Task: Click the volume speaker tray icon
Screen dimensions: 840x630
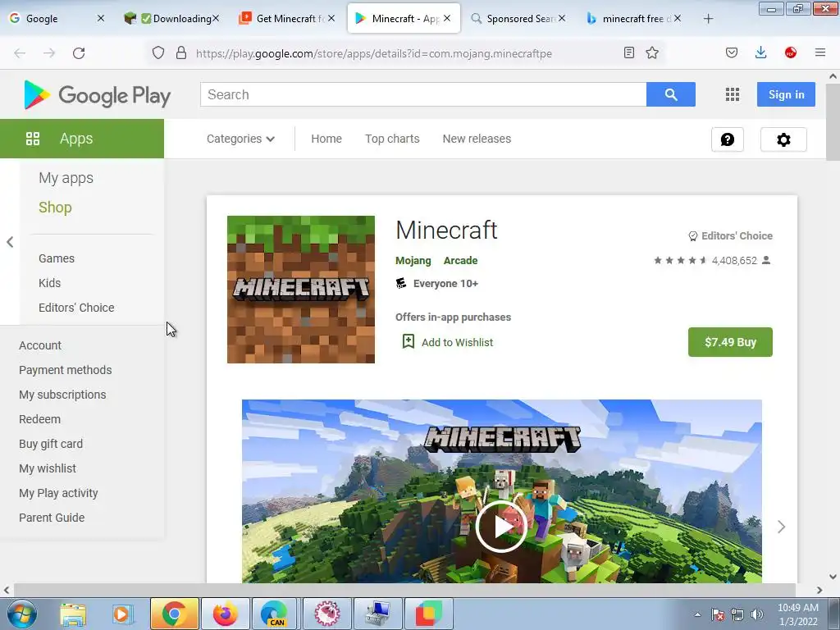Action: [x=757, y=614]
